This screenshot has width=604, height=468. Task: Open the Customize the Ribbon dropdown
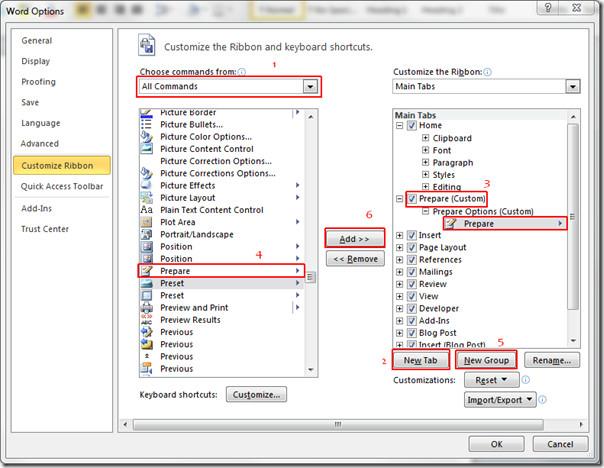(x=572, y=87)
